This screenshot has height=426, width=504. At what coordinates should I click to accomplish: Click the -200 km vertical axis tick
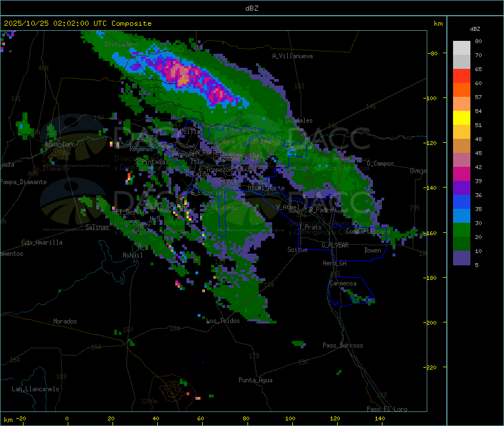(x=430, y=323)
